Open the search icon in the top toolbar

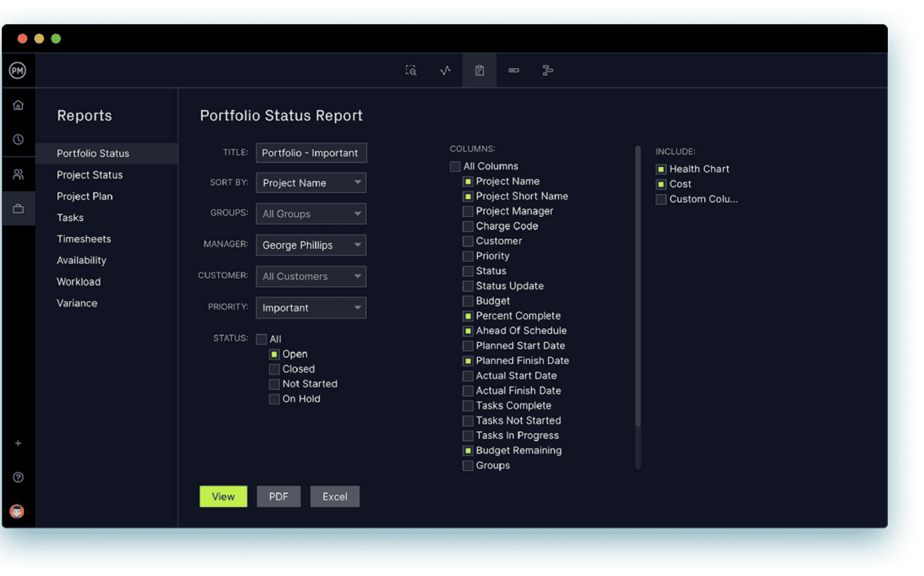point(410,70)
